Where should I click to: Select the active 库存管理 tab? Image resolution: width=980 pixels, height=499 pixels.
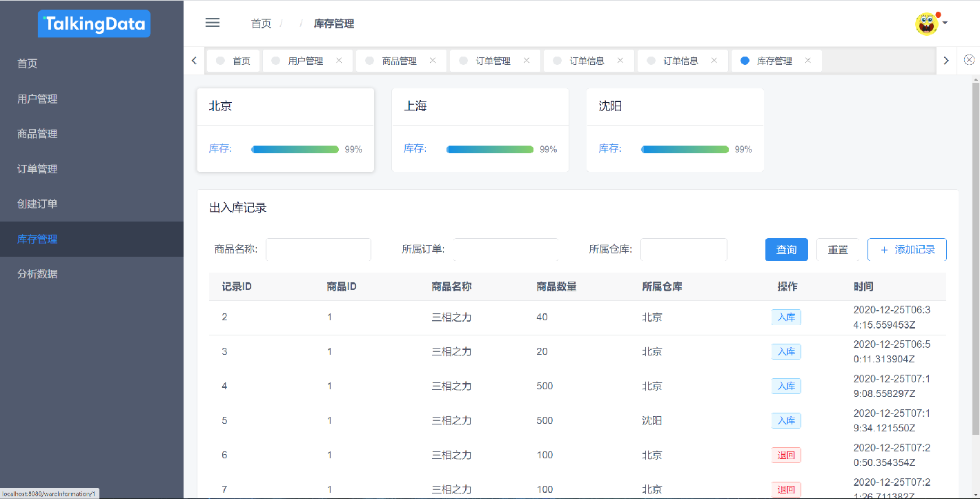776,61
